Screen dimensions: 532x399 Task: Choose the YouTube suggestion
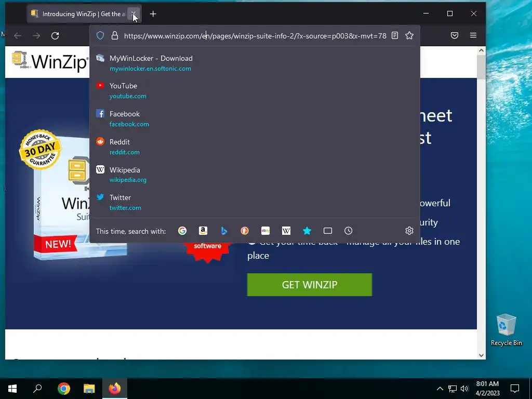tap(255, 90)
